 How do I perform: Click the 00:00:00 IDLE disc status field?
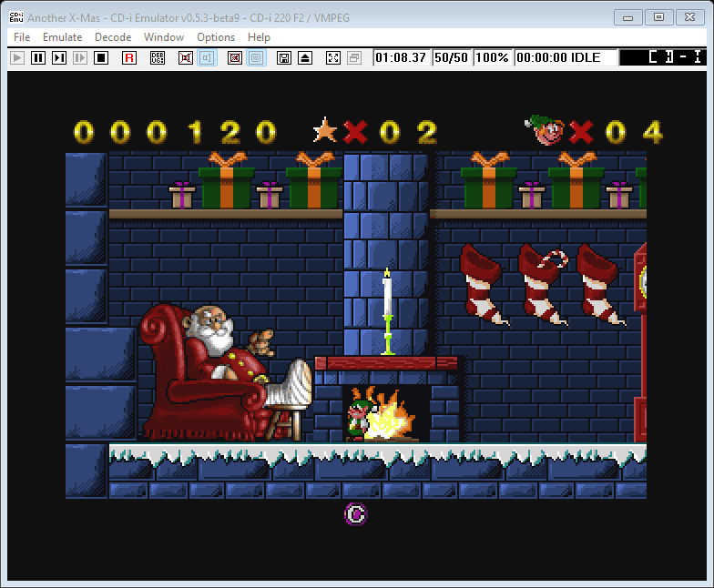[559, 57]
